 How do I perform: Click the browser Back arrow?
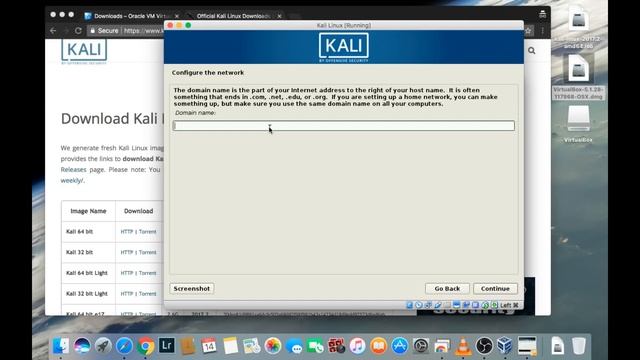(x=53, y=31)
